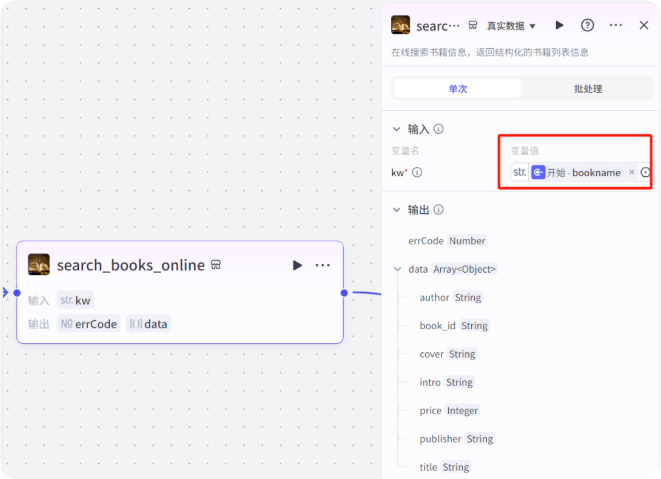
Task: Show info tooltip for 输入 section
Action: 438,129
